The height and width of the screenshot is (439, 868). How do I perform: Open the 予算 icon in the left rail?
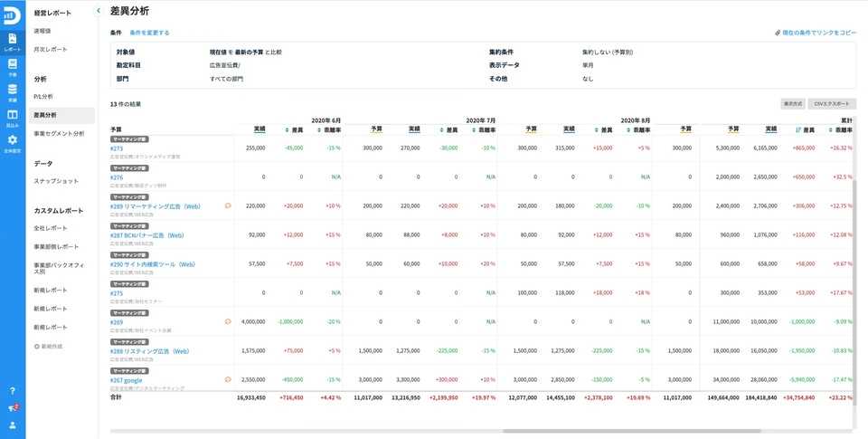click(13, 67)
